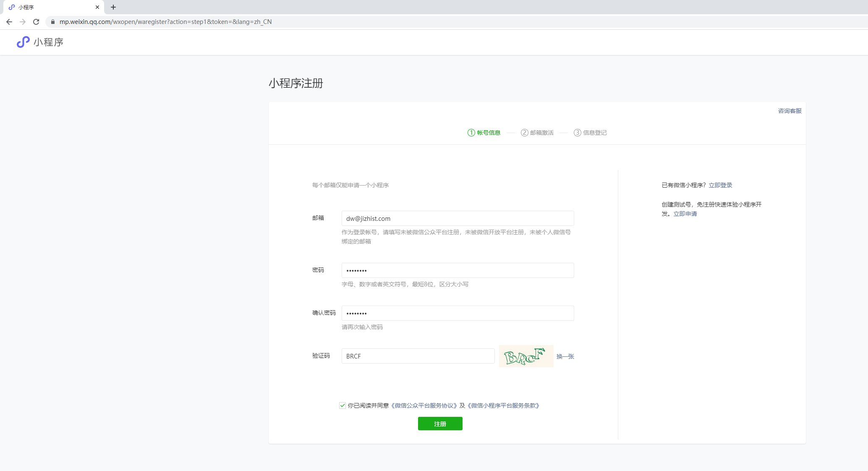Click the captcha image BRCF
868x471 pixels.
click(526, 356)
